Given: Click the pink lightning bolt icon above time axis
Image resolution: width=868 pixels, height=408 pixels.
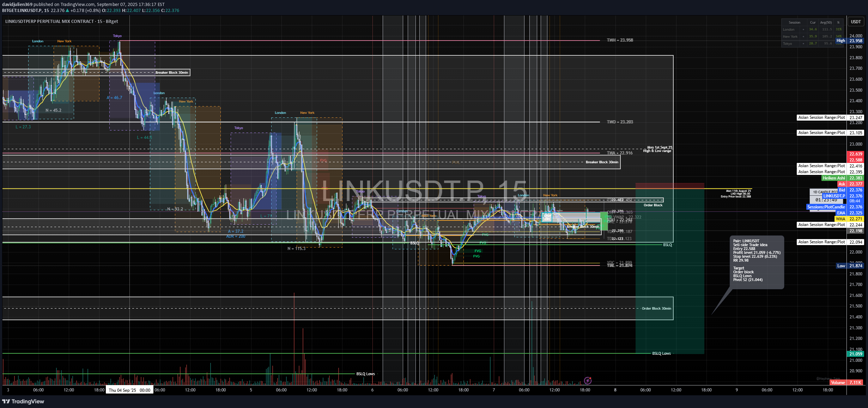Looking at the screenshot, I should coord(588,380).
